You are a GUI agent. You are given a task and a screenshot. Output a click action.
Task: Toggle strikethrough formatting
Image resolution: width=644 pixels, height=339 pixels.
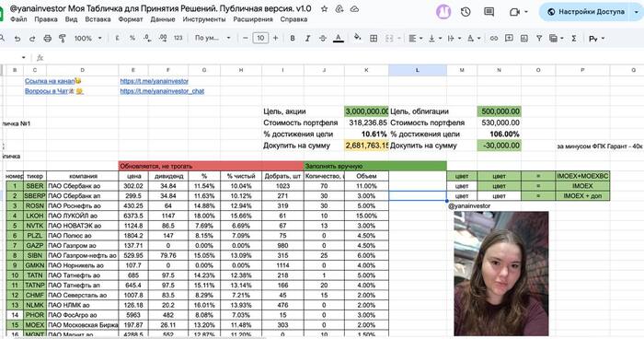[323, 39]
